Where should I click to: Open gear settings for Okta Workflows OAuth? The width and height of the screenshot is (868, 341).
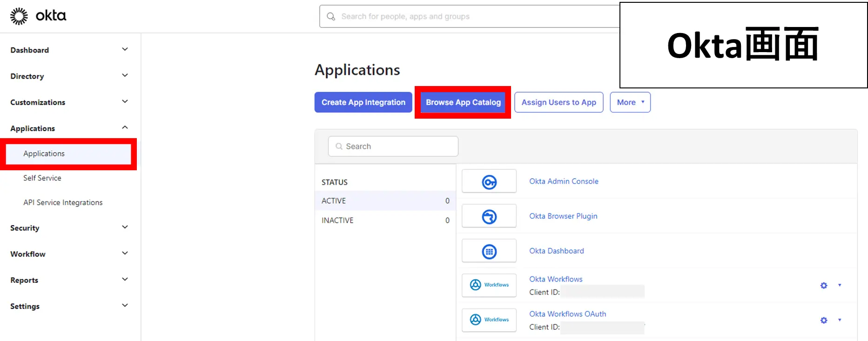[824, 320]
